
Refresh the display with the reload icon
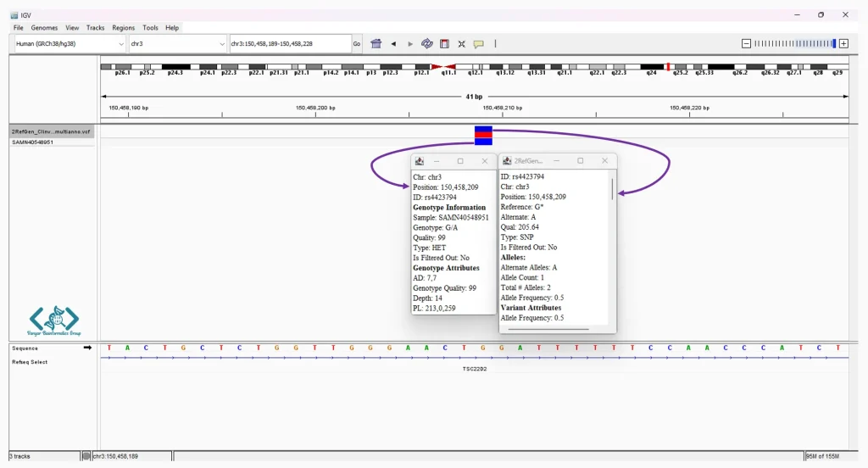pos(427,44)
